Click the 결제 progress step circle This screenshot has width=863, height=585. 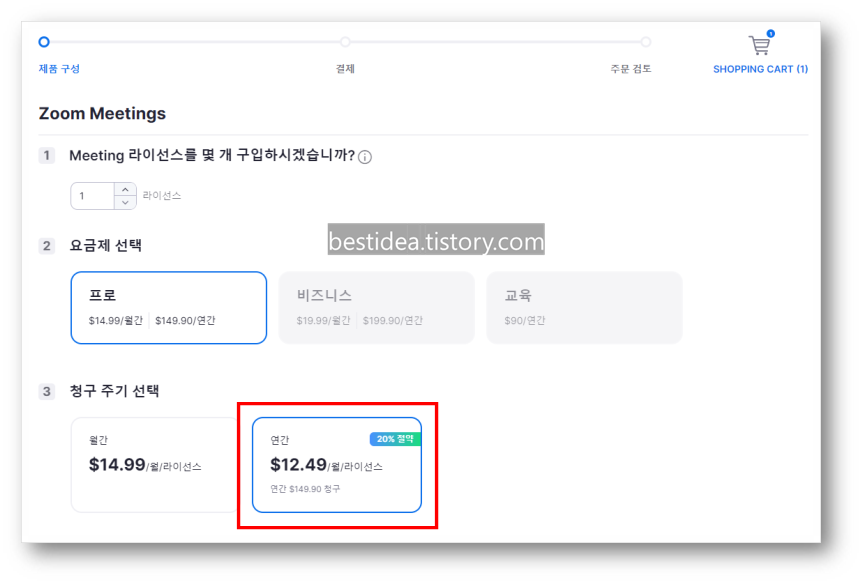pyautogui.click(x=345, y=42)
